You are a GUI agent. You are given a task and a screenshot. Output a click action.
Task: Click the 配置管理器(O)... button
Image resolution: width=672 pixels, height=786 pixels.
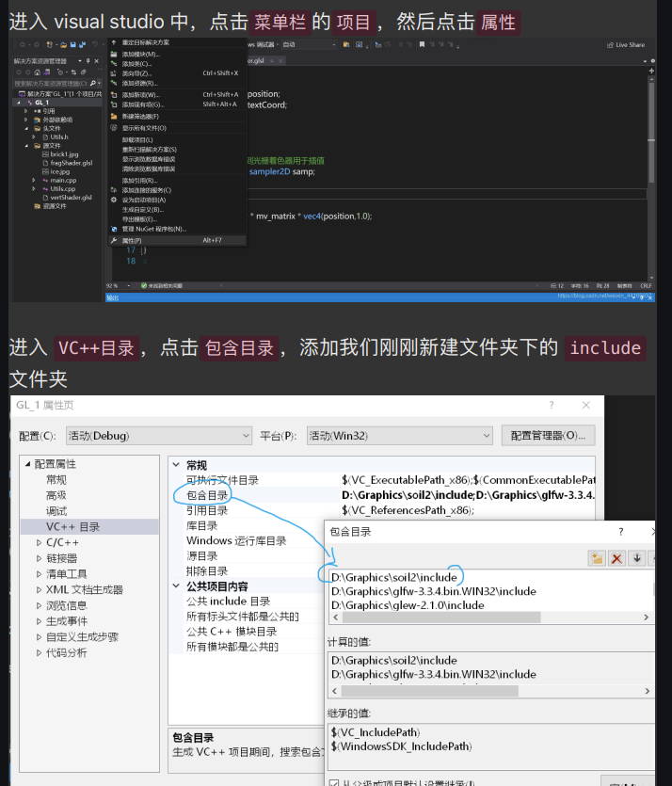[548, 436]
